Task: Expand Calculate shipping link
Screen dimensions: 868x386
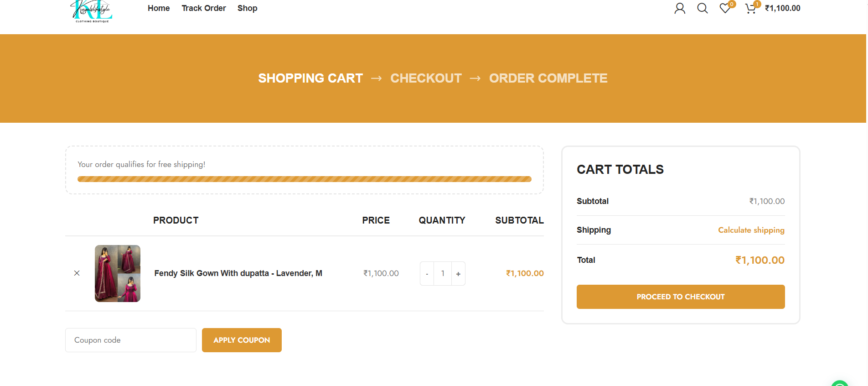Action: tap(751, 230)
